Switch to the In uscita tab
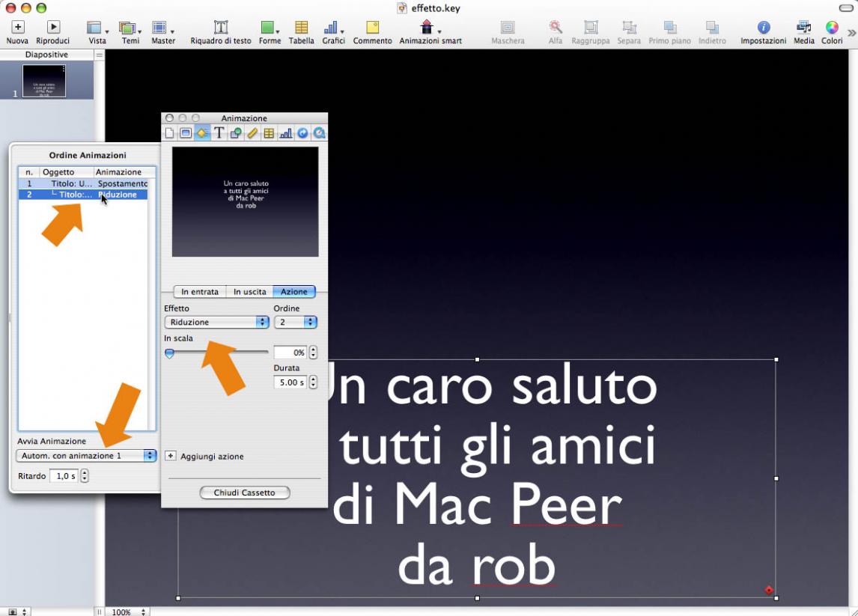The image size is (858, 616). coord(249,292)
